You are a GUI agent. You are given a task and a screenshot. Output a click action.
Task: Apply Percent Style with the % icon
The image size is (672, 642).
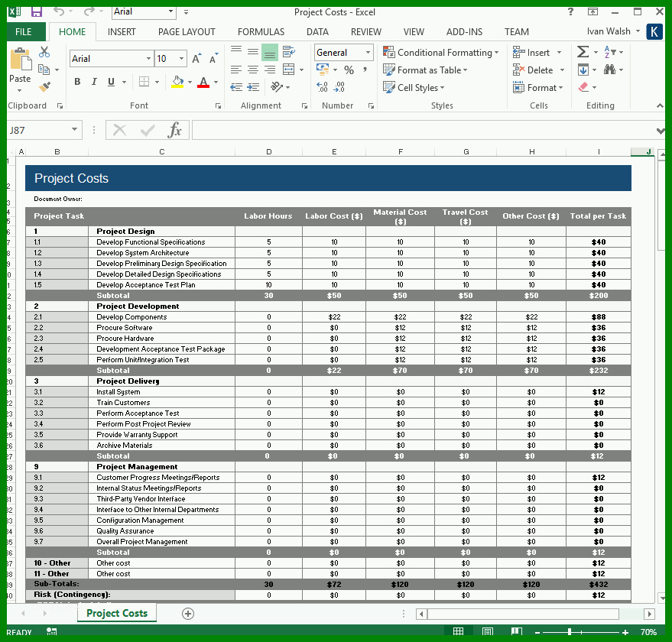[349, 70]
